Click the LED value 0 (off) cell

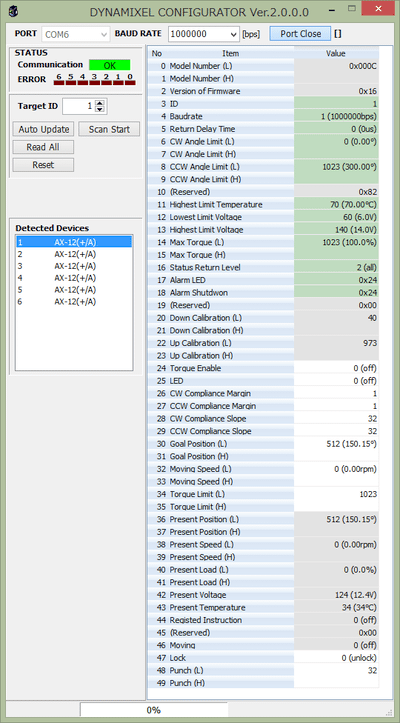336,381
